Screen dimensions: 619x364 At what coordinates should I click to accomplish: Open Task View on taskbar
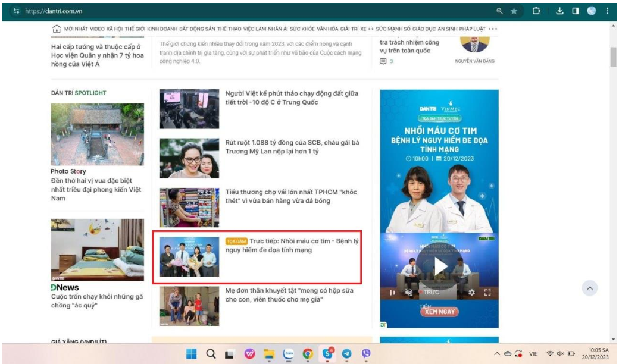229,354
